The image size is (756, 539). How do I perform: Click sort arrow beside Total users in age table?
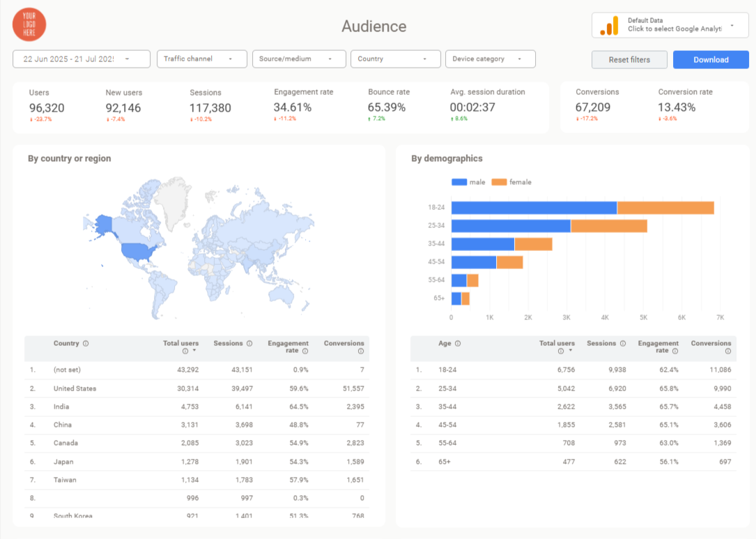click(x=571, y=351)
